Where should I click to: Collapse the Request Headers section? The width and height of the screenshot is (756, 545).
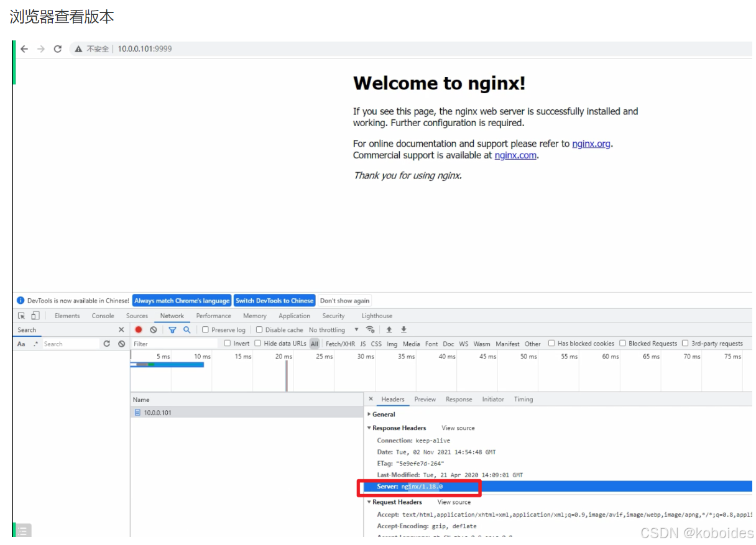(x=395, y=502)
